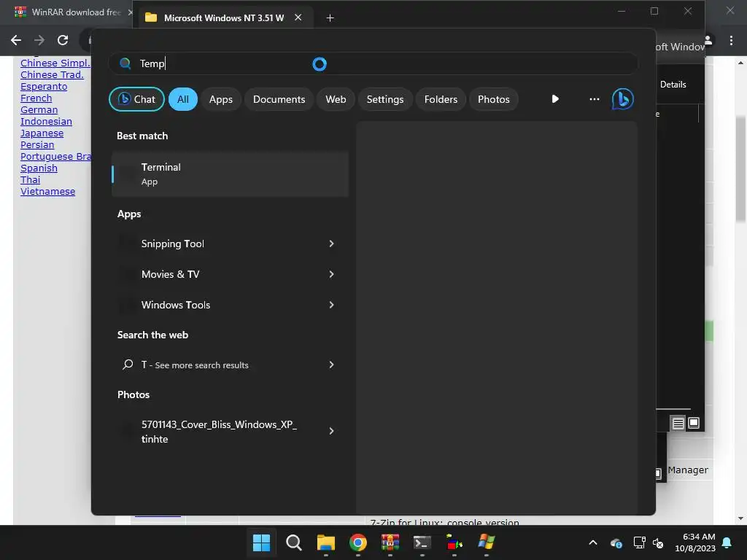The image size is (747, 560).
Task: Open Terminal from the taskbar
Action: 422,542
